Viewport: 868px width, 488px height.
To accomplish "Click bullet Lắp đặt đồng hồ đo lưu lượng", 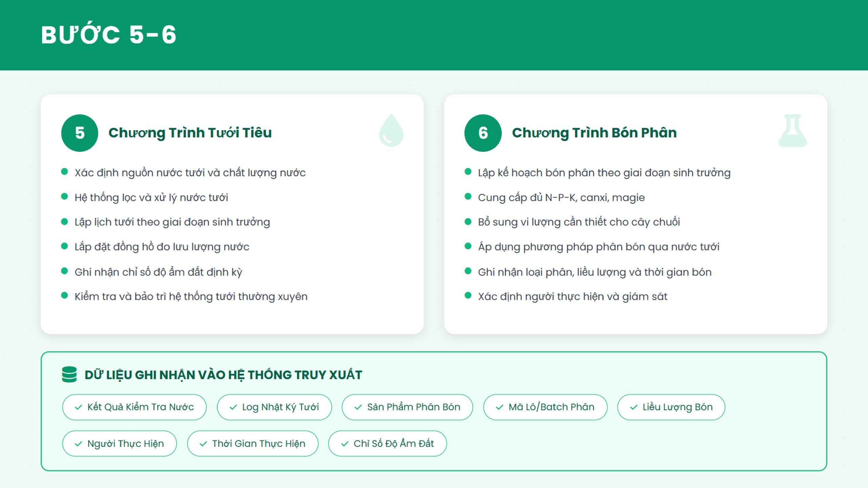I will pyautogui.click(x=162, y=247).
